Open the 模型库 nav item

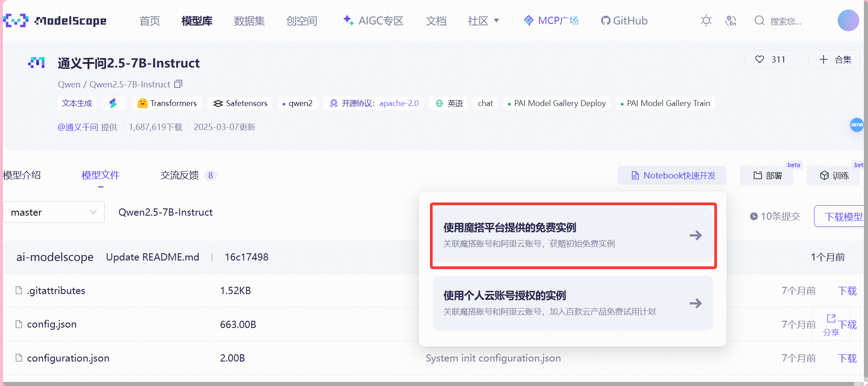point(197,21)
